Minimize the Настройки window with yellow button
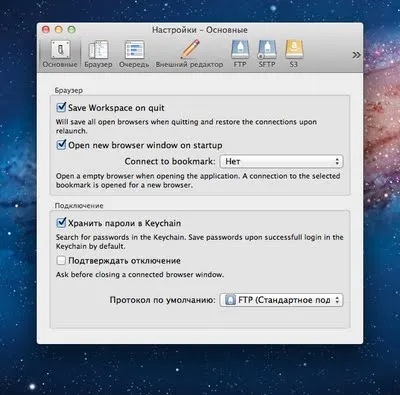This screenshot has height=395, width=400. [59, 30]
